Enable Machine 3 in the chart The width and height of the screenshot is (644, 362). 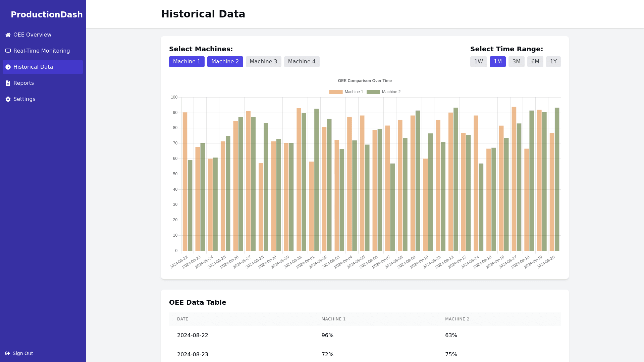pyautogui.click(x=263, y=62)
